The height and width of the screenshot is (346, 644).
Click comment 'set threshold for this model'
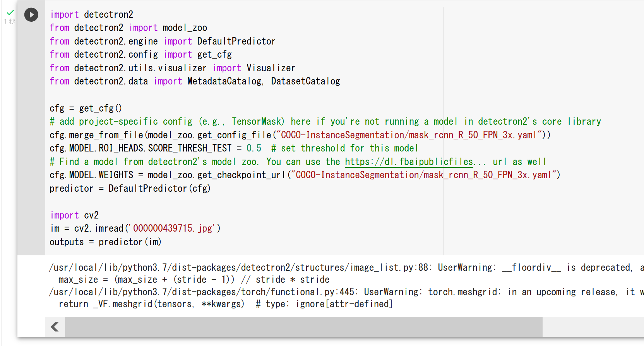(344, 148)
